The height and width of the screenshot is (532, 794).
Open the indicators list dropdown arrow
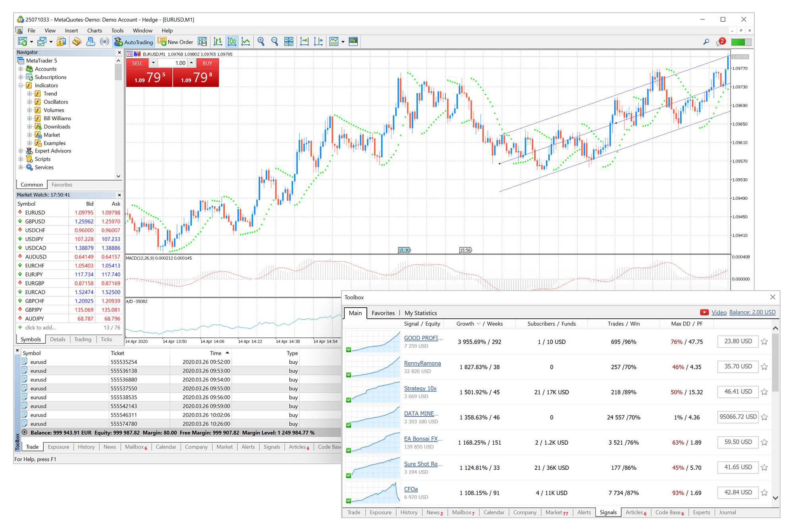click(x=343, y=41)
